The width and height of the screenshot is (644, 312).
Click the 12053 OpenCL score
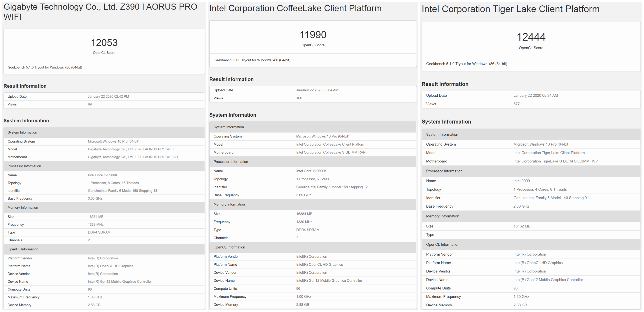click(x=104, y=42)
